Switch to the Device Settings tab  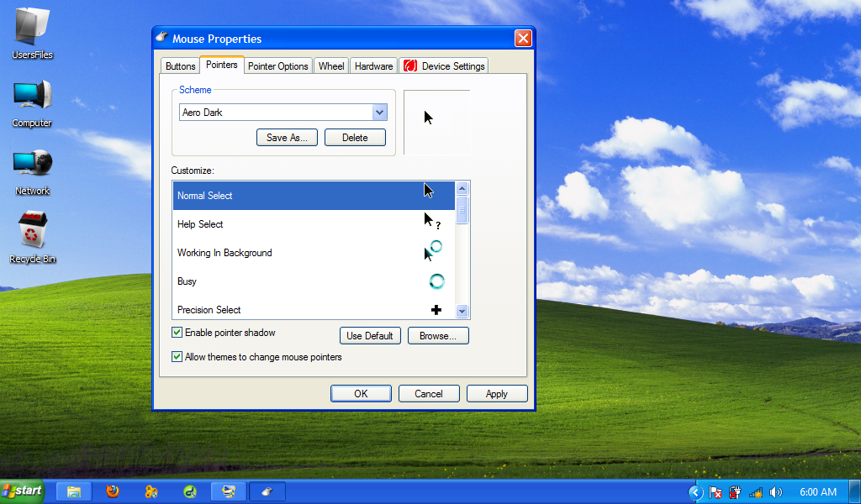[444, 66]
